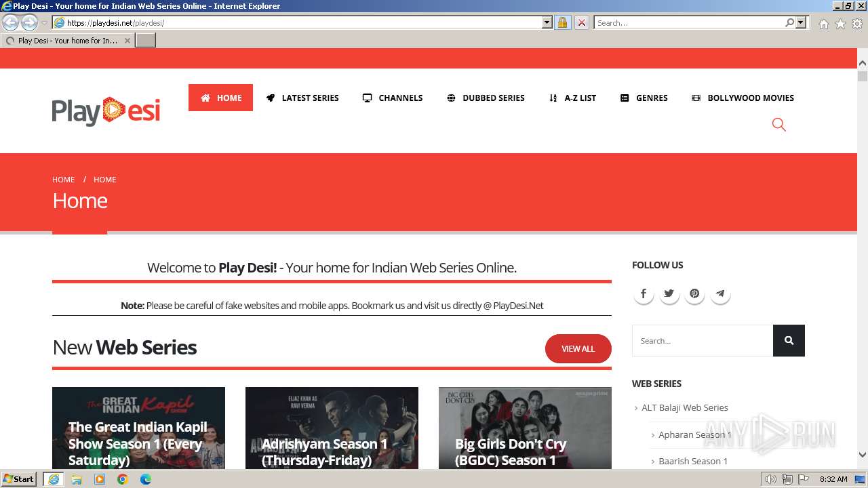Open recent pages dropdown arrow
This screenshot has width=868, height=488.
(x=44, y=22)
